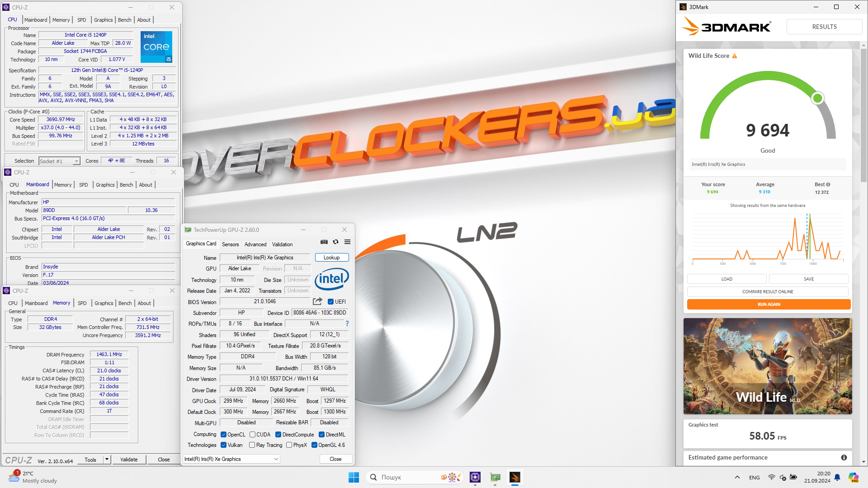Toggle OpenGL 4.6 checkbox
This screenshot has height=488, width=868.
coord(314,445)
